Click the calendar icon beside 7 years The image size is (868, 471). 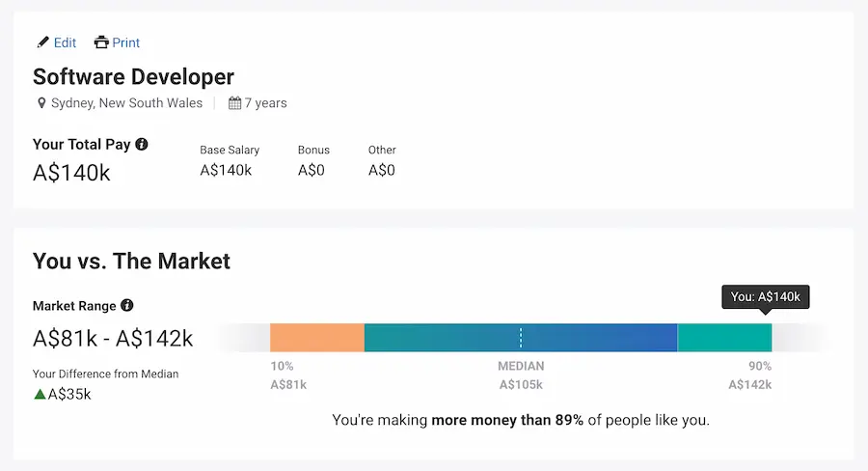click(234, 103)
